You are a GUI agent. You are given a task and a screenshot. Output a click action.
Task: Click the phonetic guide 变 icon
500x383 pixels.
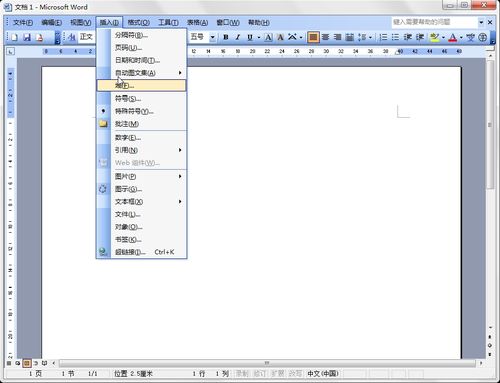click(x=470, y=37)
